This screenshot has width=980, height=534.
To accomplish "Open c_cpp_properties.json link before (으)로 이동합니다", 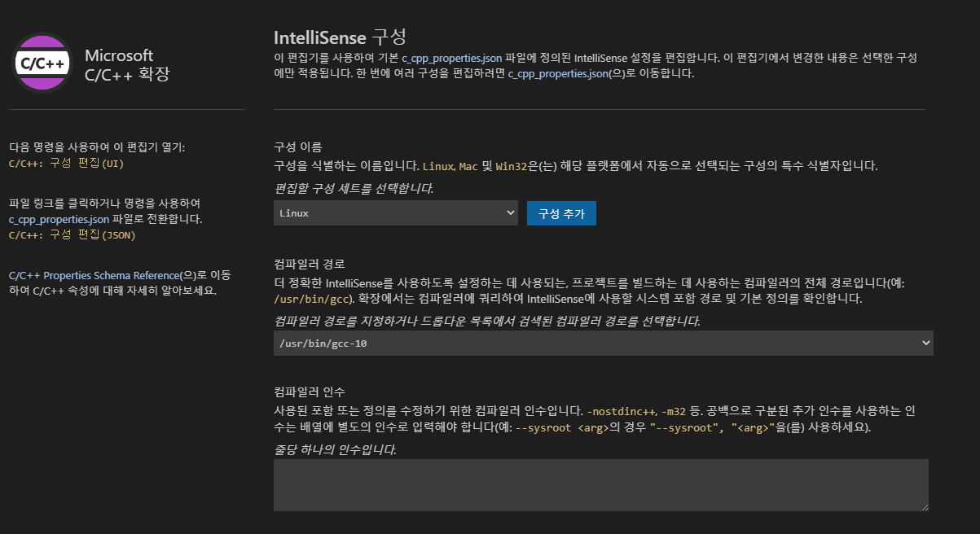I will pyautogui.click(x=559, y=73).
